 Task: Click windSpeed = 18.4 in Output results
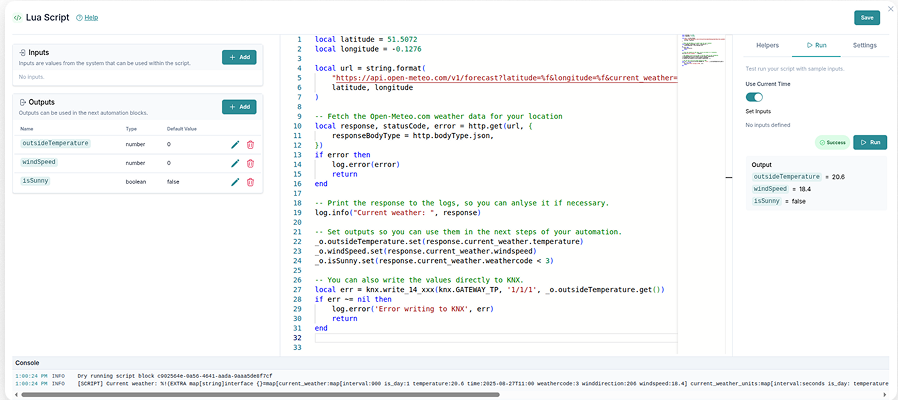click(x=781, y=189)
